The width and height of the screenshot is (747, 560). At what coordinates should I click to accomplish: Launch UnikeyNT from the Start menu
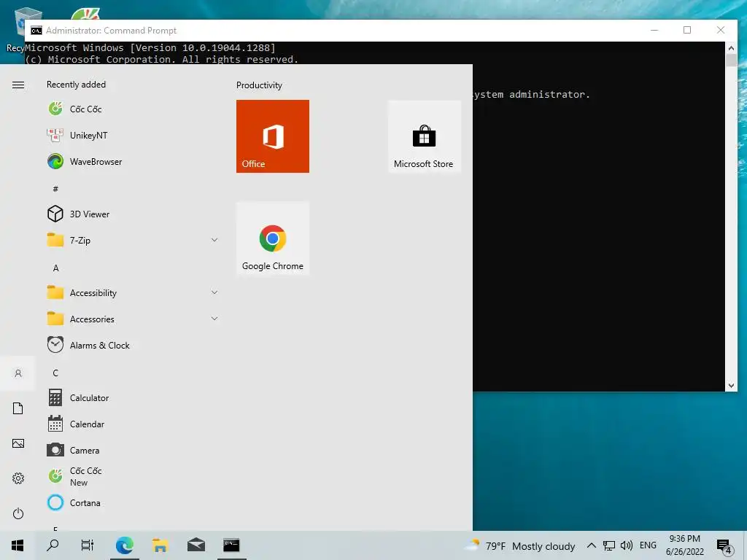tap(133, 135)
